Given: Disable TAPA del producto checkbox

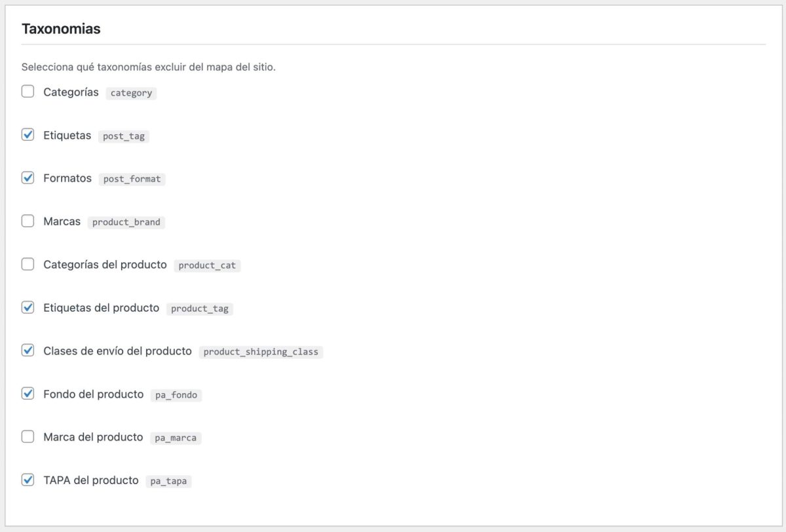Looking at the screenshot, I should (28, 480).
